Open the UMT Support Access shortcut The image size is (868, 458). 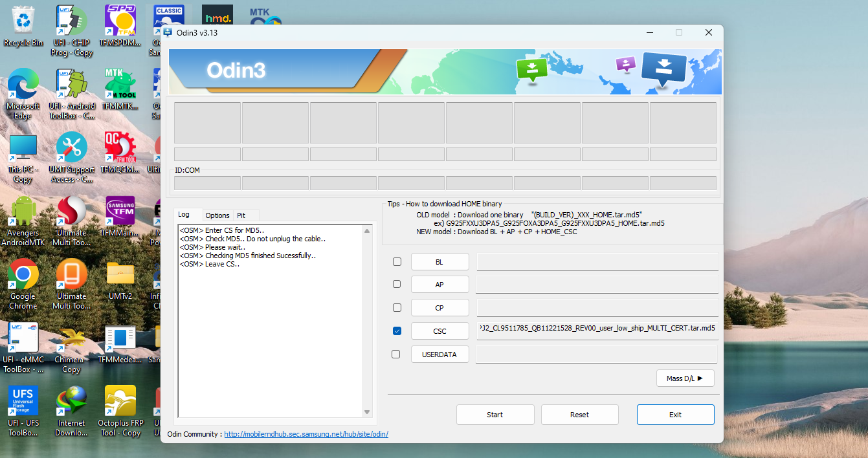pyautogui.click(x=71, y=149)
